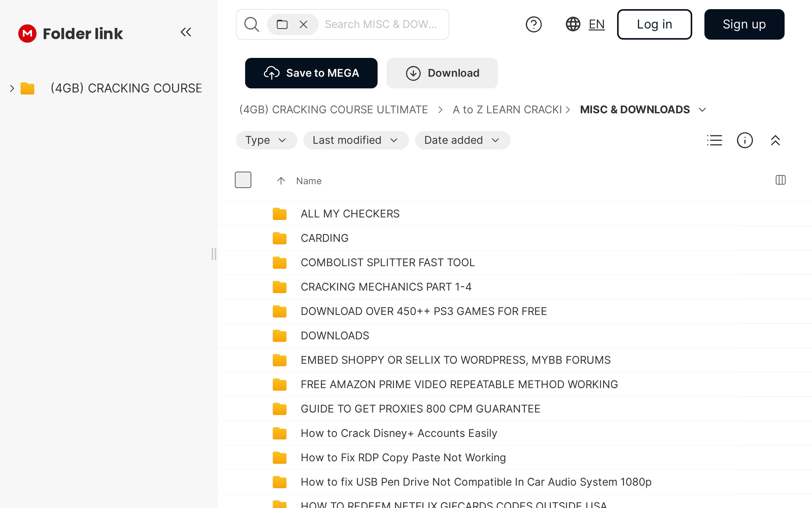
Task: Click folder icon for ALL MY CHECKERS
Action: pos(279,214)
